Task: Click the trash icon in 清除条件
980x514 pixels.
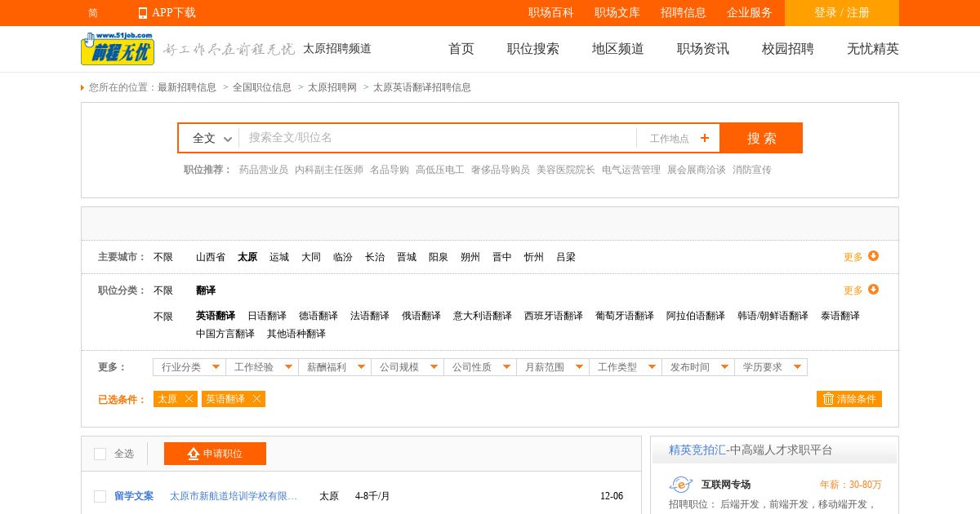Action: [828, 399]
